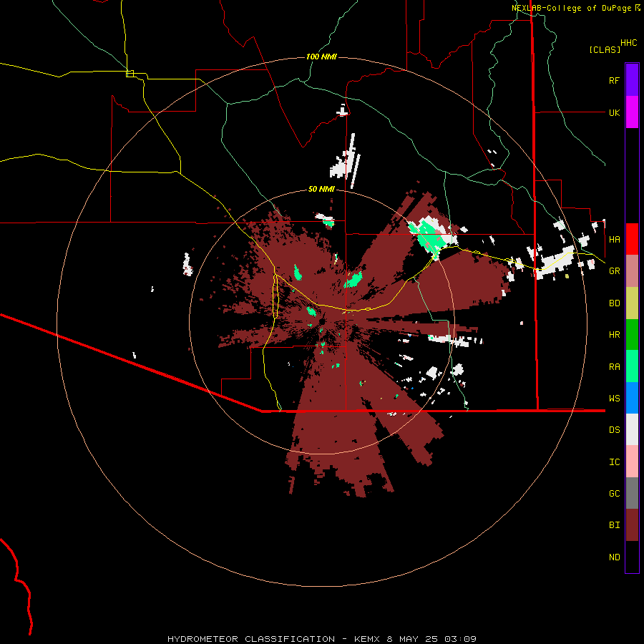Select the IC ice crystals pink swatch
The width and height of the screenshot is (644, 644).
click(632, 462)
